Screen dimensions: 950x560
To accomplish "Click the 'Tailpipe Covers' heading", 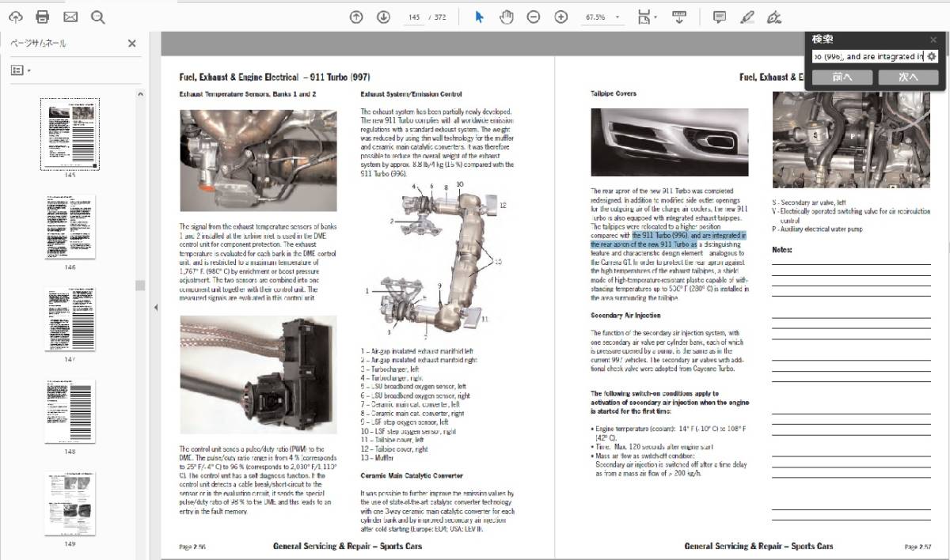I will pyautogui.click(x=614, y=93).
